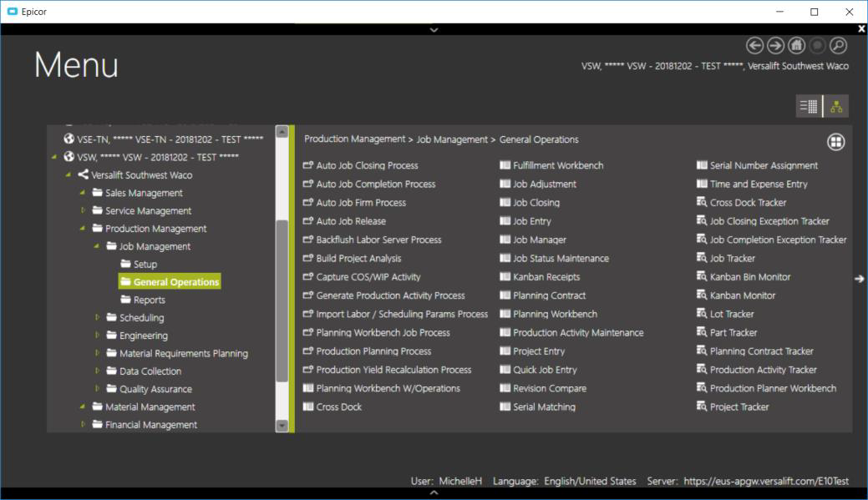Collapse the VSW company tree node

54,157
